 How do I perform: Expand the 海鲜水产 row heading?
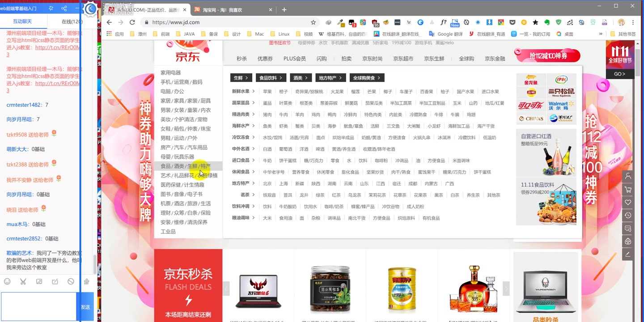click(243, 126)
